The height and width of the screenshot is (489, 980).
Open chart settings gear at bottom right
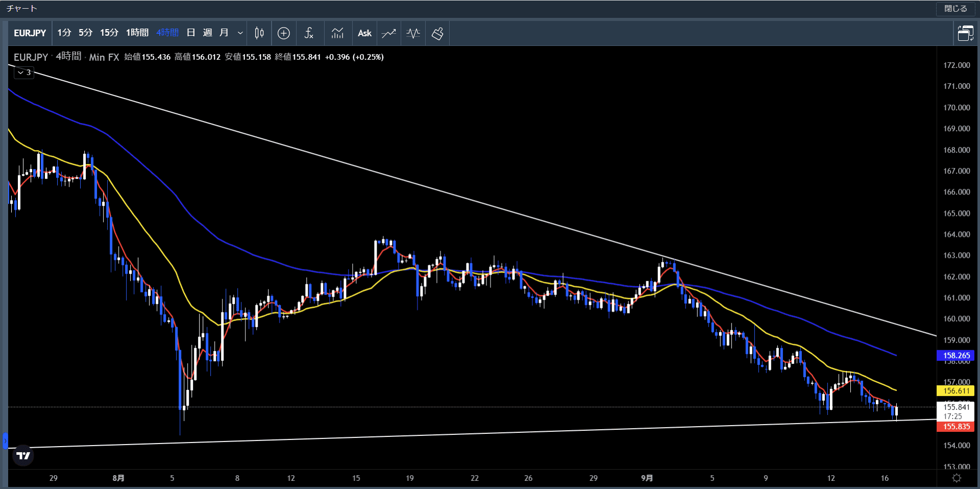(957, 478)
